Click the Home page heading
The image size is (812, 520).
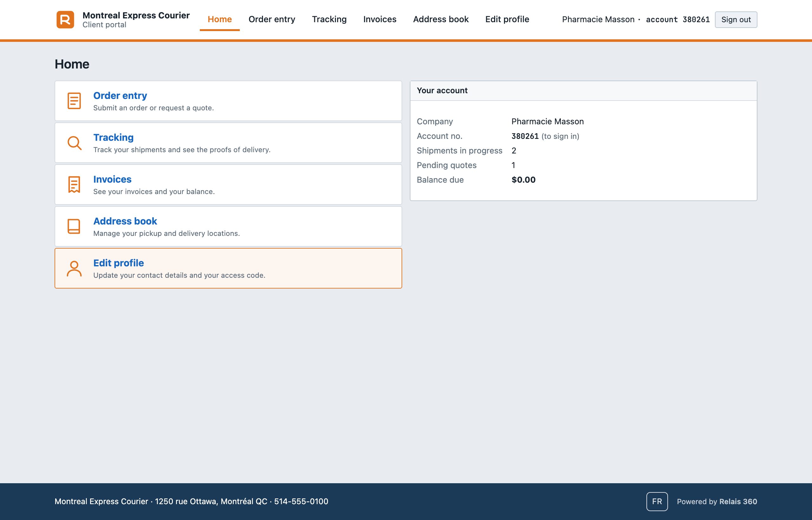pos(72,64)
